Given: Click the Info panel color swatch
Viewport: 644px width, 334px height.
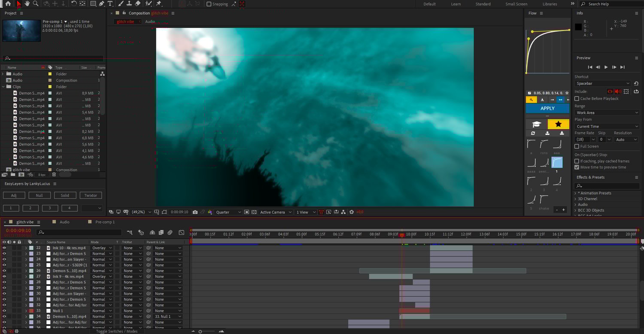Looking at the screenshot, I should point(578,27).
